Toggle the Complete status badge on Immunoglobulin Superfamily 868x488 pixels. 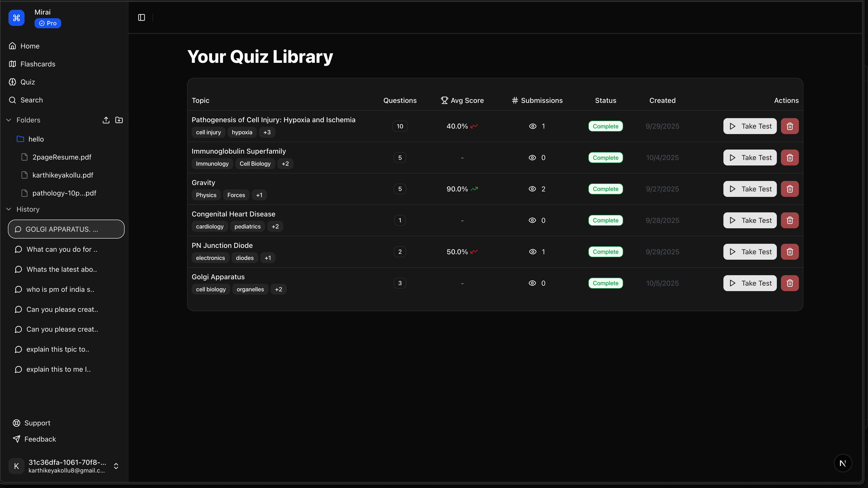pos(605,158)
